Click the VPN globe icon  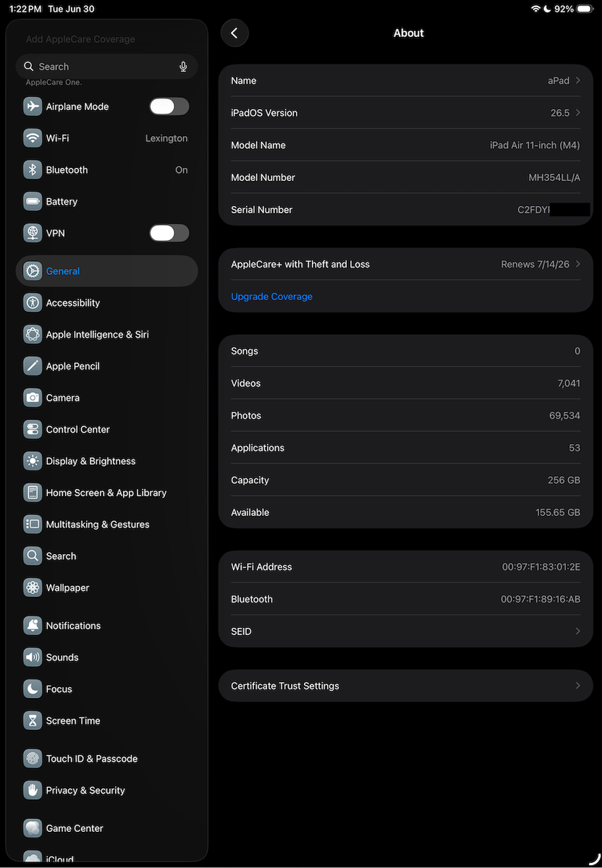coord(33,233)
